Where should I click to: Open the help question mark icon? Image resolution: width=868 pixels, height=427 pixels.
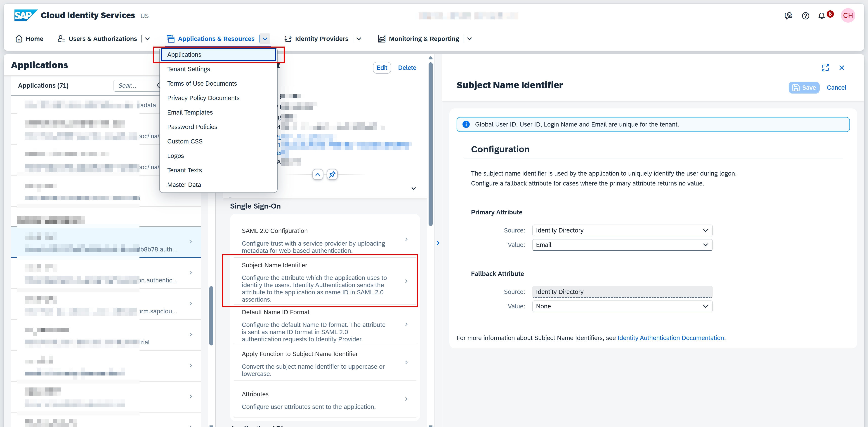click(x=805, y=16)
